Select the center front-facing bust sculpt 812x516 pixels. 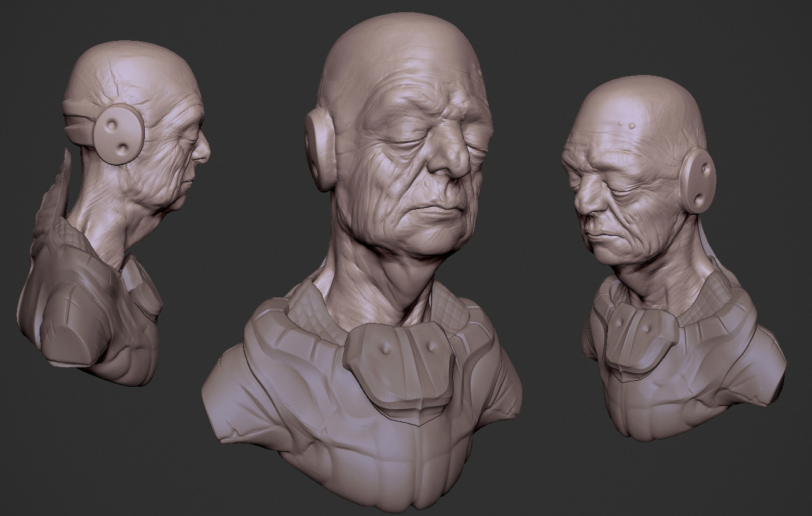362,262
